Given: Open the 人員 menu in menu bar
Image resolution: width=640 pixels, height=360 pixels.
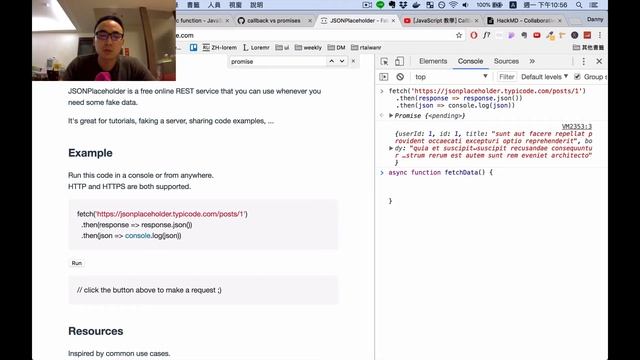Looking at the screenshot, I should coord(214,5).
